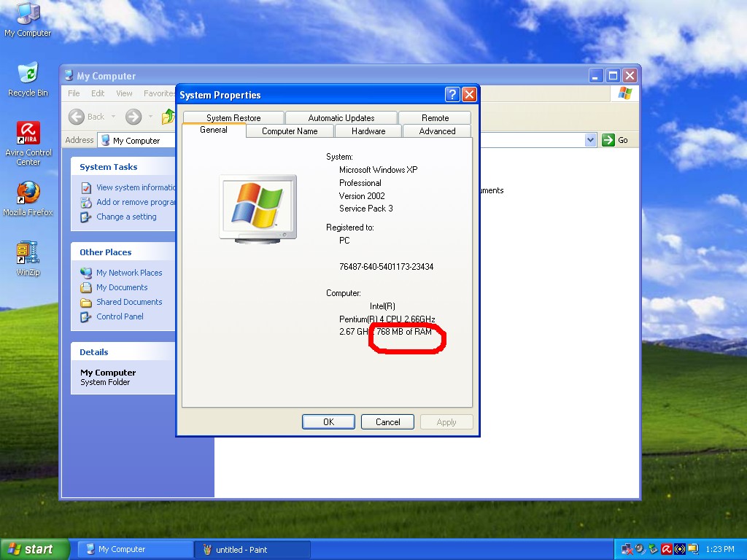Open the Edit menu in My Computer
This screenshot has width=747, height=560.
(98, 93)
